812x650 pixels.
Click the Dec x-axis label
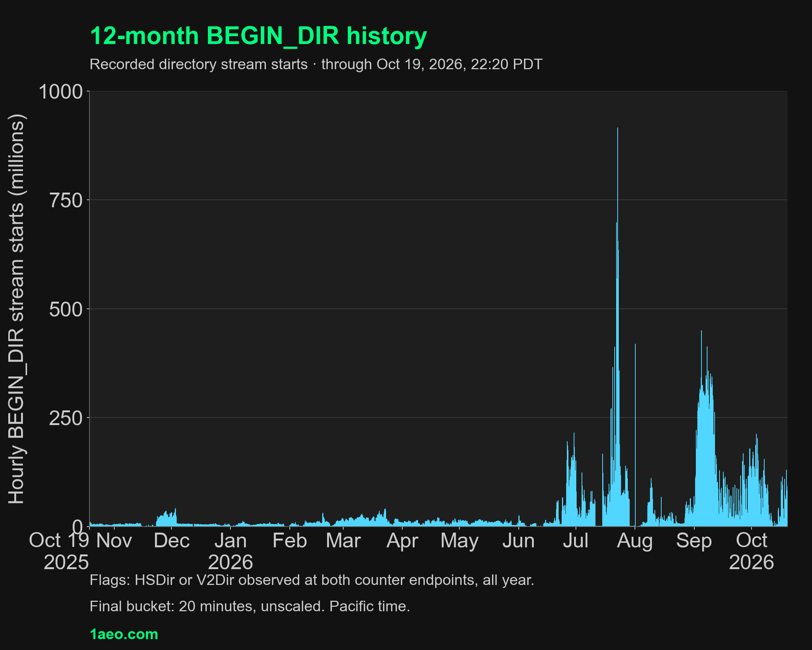172,541
